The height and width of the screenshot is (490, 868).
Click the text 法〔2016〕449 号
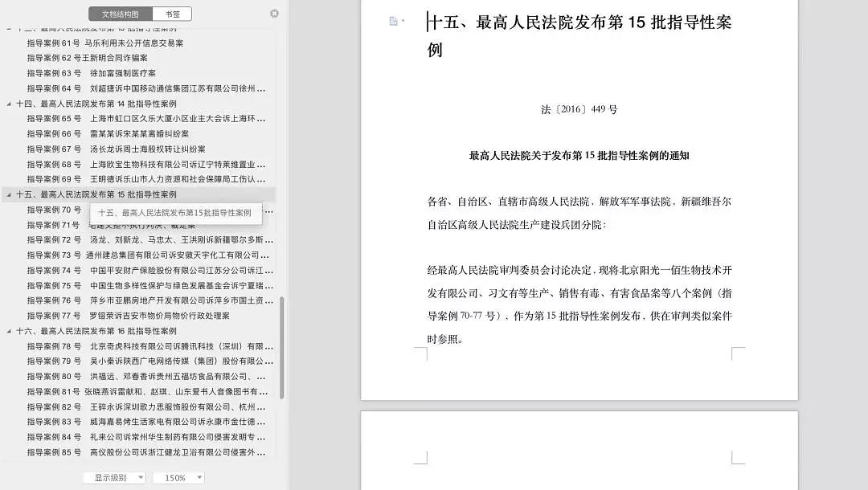coord(579,109)
